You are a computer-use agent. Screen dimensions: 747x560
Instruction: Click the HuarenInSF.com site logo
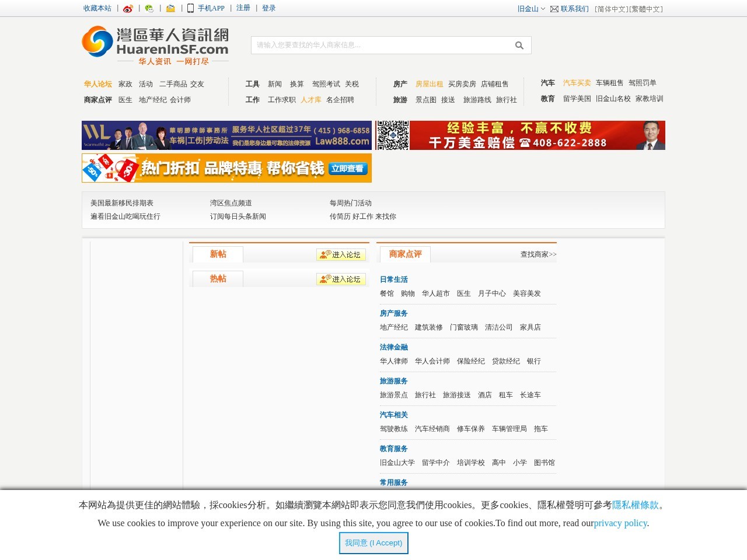(x=155, y=45)
